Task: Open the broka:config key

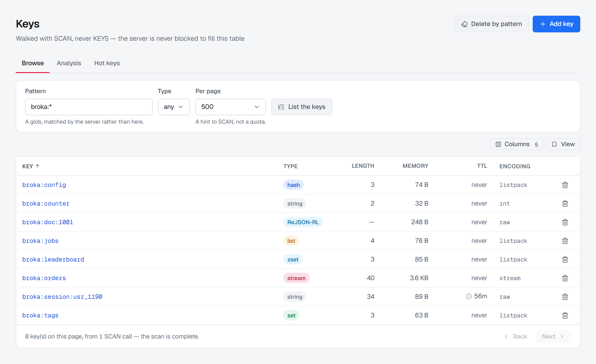Action: point(44,185)
